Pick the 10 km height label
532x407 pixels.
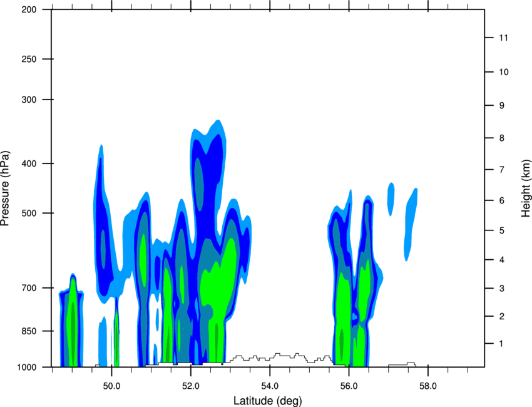(x=504, y=72)
